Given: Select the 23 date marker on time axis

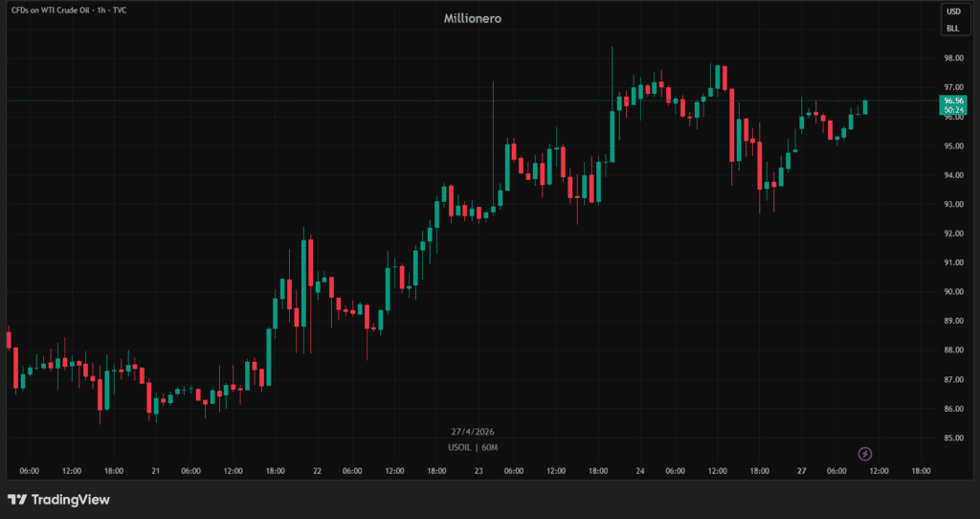Looking at the screenshot, I should tap(479, 471).
